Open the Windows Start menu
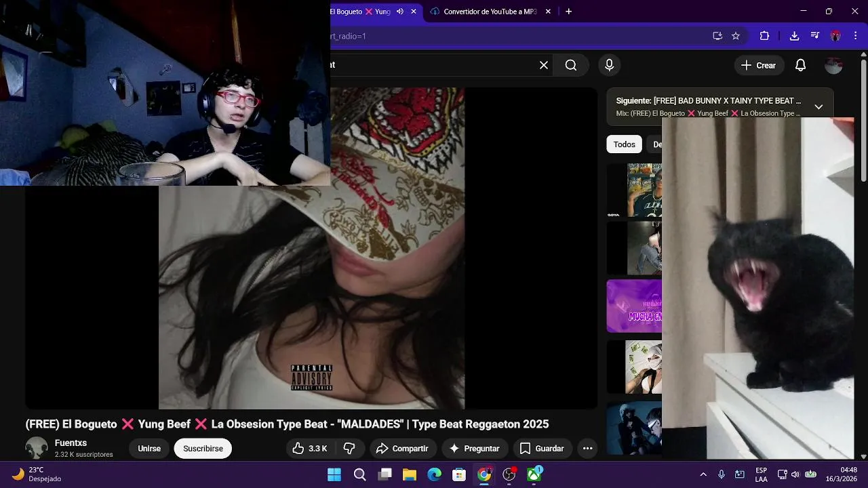This screenshot has height=488, width=868. click(x=334, y=474)
